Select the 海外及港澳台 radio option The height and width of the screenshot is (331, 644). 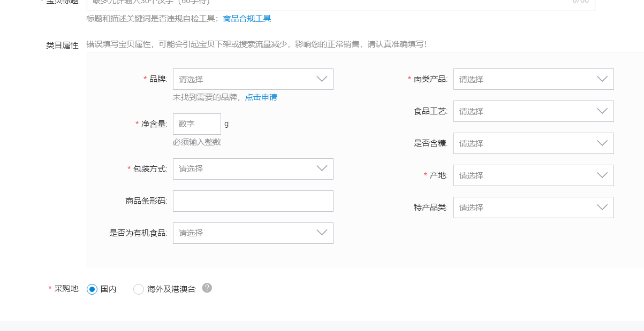coord(139,289)
